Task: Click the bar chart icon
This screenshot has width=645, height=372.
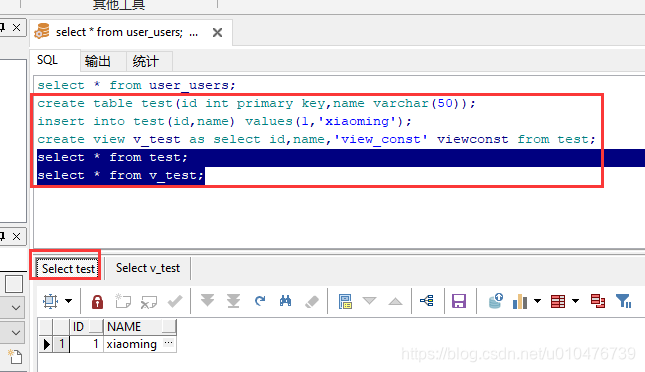Action: (520, 301)
